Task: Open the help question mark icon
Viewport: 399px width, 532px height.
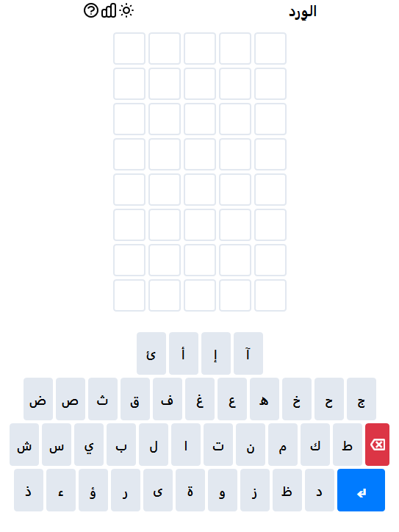Action: [x=91, y=10]
